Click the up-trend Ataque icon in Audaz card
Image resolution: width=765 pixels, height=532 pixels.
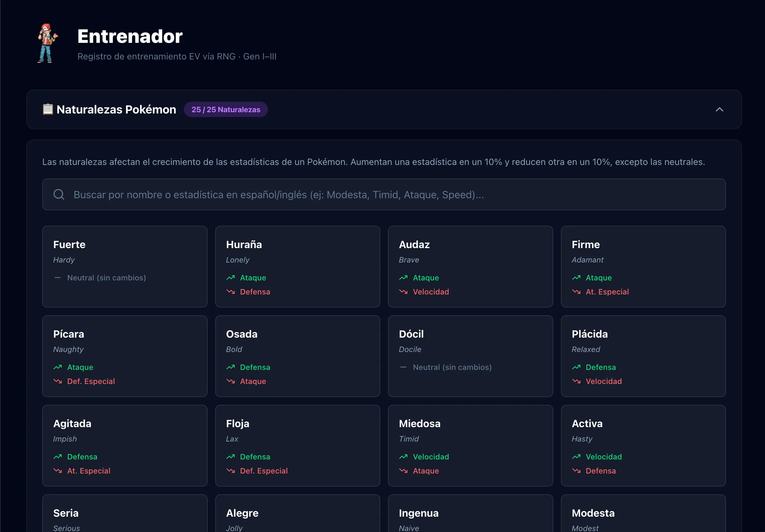(403, 278)
